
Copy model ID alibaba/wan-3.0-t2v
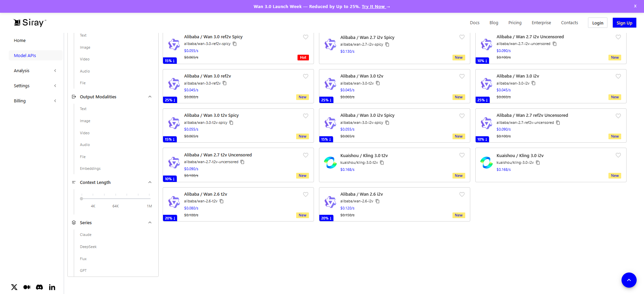pos(378,83)
